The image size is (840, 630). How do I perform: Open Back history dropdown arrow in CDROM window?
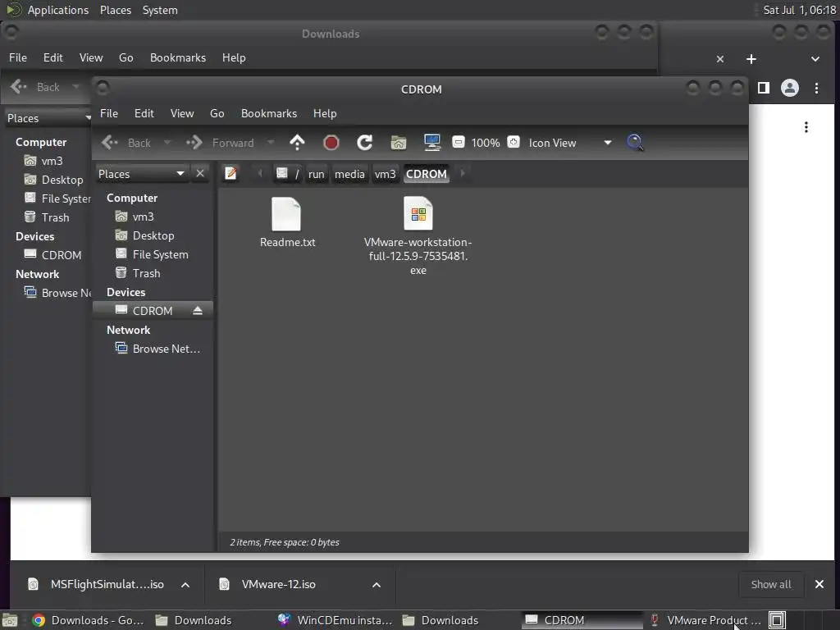click(167, 143)
